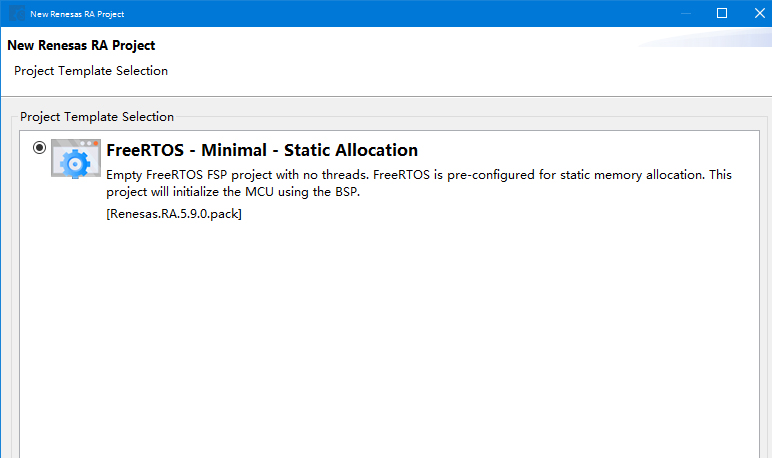Click the "Project Template Selection" wizard subtitle
The width and height of the screenshot is (772, 458).
tap(91, 71)
